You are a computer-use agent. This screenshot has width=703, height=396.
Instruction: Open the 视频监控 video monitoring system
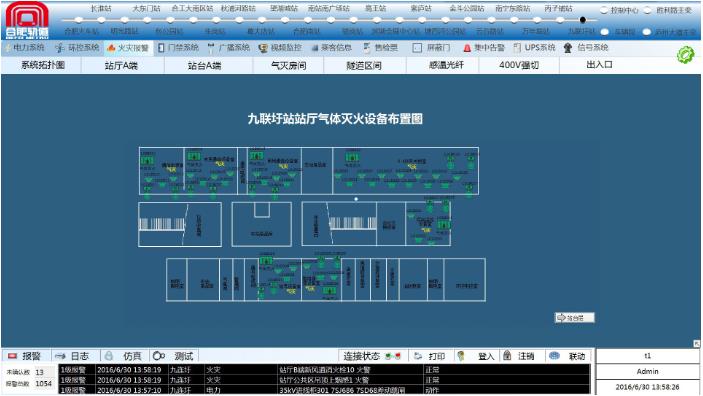coord(280,48)
